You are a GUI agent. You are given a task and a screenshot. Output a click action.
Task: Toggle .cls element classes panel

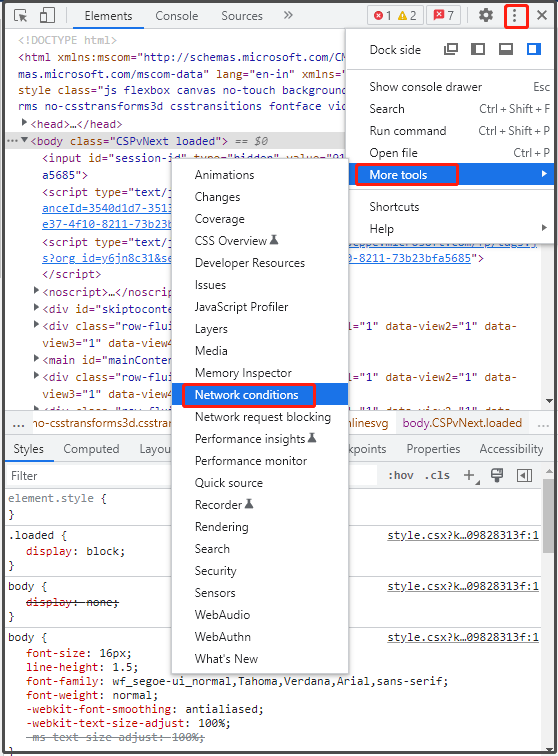click(x=437, y=475)
